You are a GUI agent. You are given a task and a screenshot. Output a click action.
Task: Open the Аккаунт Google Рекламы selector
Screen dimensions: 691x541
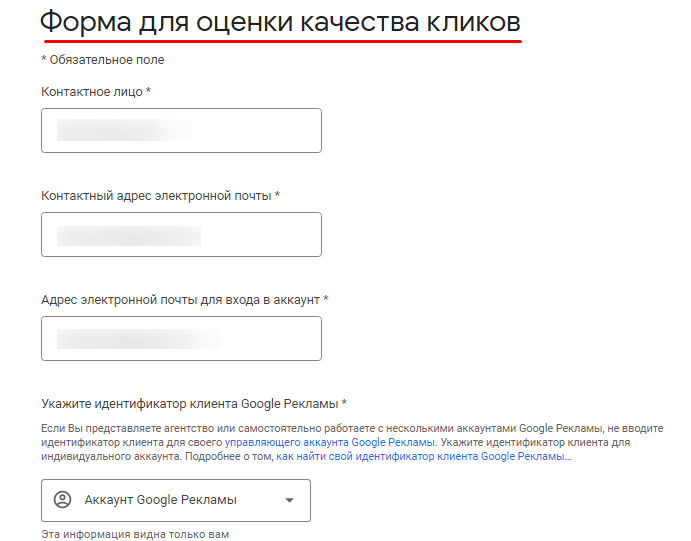tap(176, 500)
